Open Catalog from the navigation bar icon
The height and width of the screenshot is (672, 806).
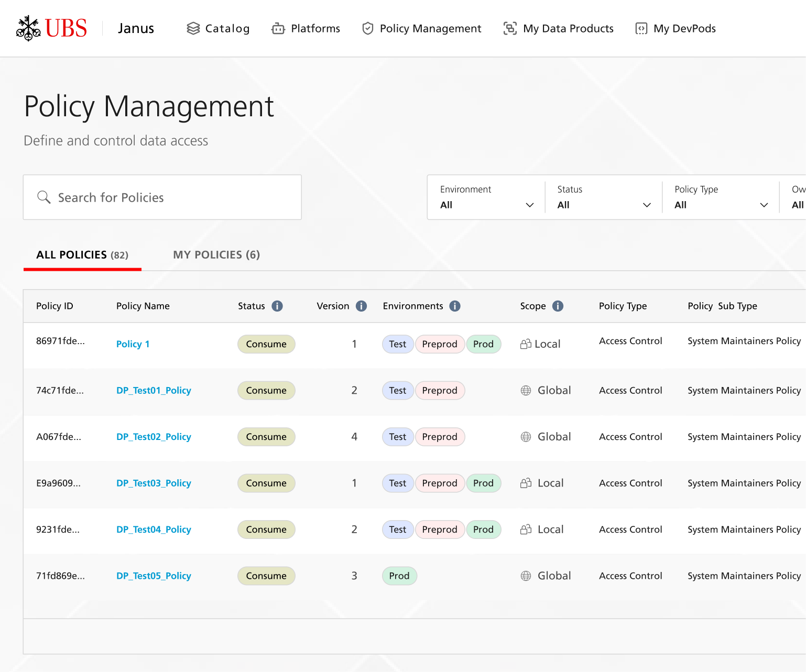[193, 28]
